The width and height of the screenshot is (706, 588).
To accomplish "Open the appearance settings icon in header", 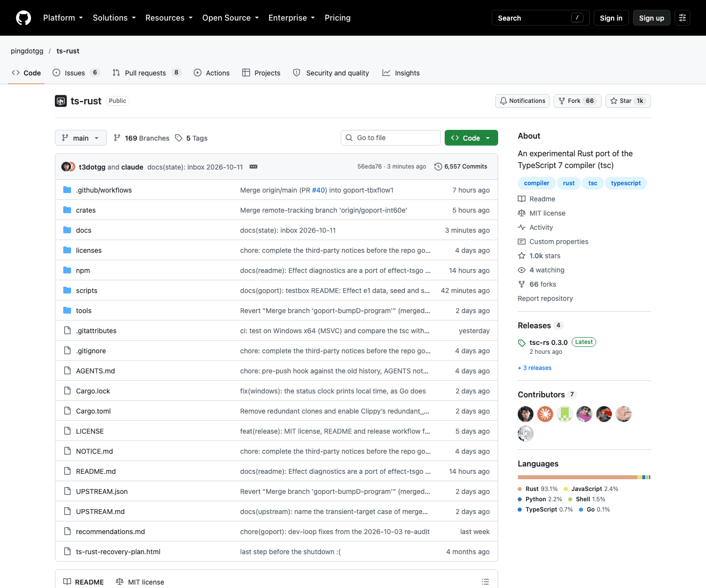I will 682,18.
